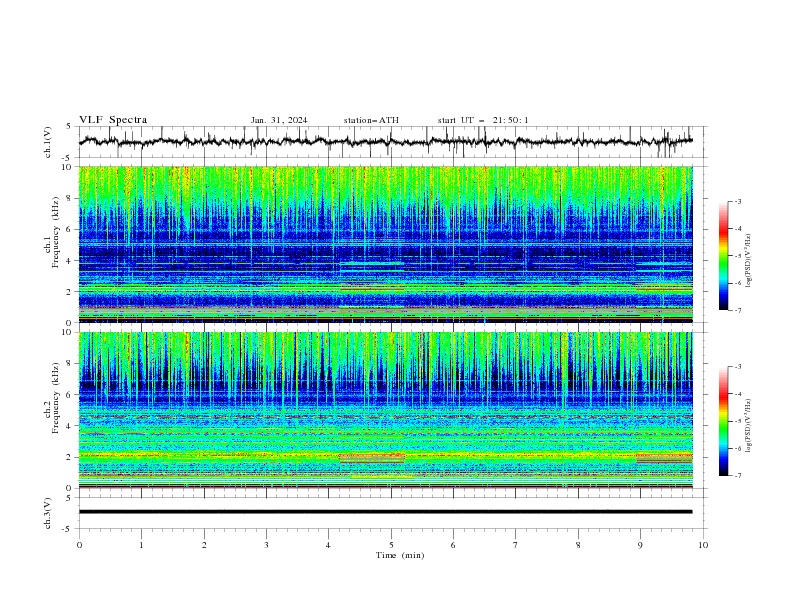The width and height of the screenshot is (792, 612).
Task: Click the "-7" value on ch.2 color bar
Action: click(x=737, y=476)
